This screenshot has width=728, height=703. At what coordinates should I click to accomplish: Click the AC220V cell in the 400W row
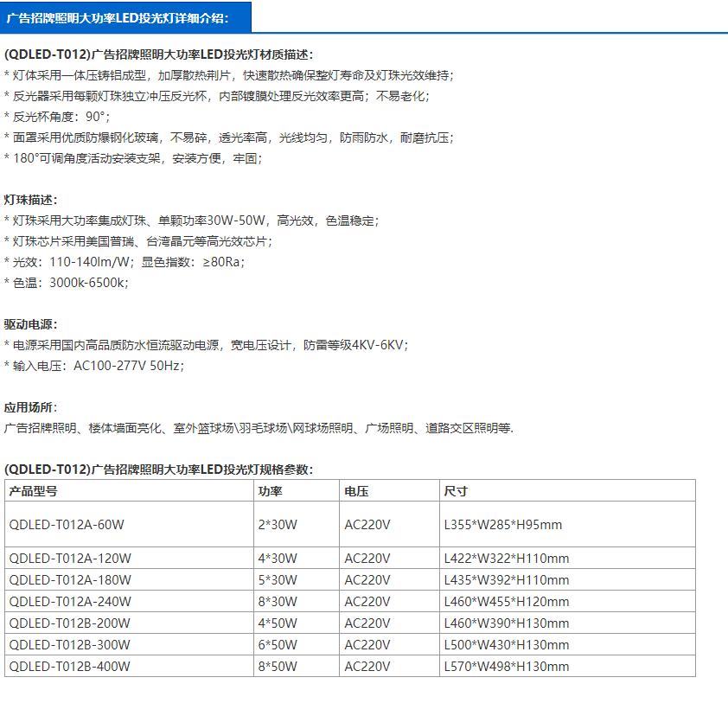click(389, 667)
